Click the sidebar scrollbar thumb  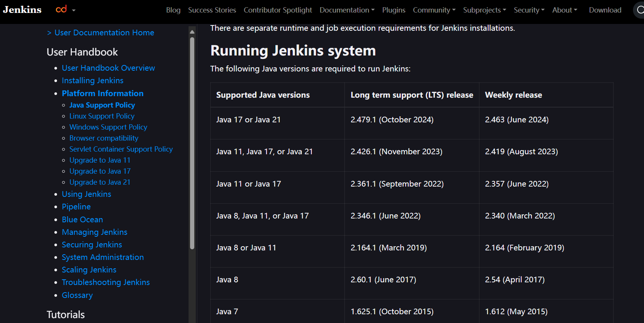pos(192,143)
